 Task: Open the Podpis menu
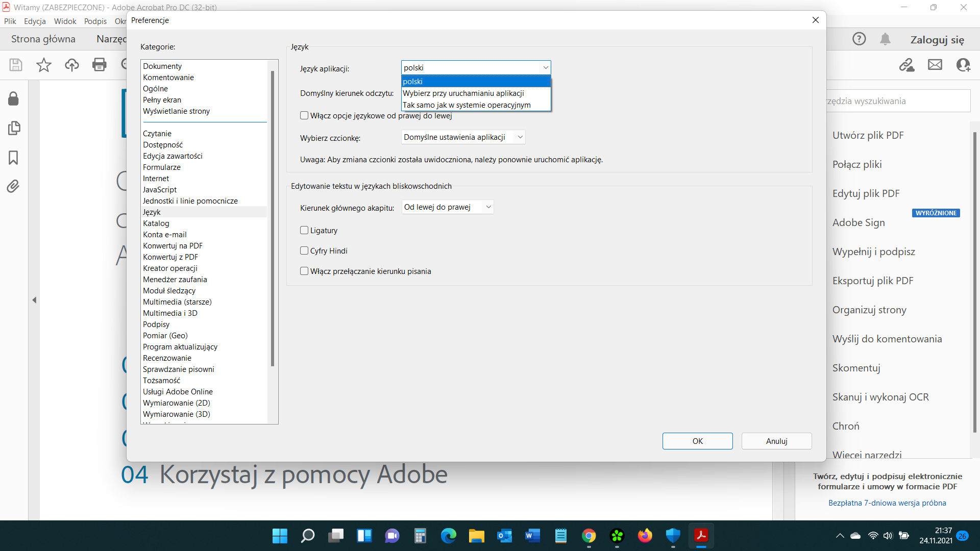pyautogui.click(x=95, y=21)
